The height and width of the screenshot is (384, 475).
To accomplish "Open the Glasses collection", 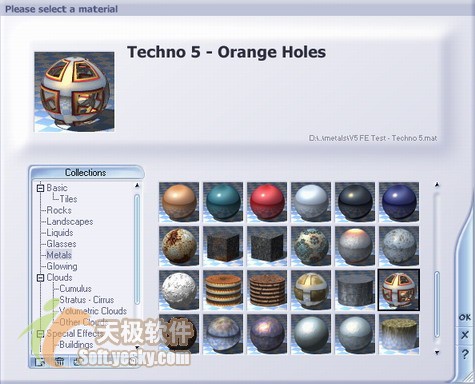I will 61,244.
